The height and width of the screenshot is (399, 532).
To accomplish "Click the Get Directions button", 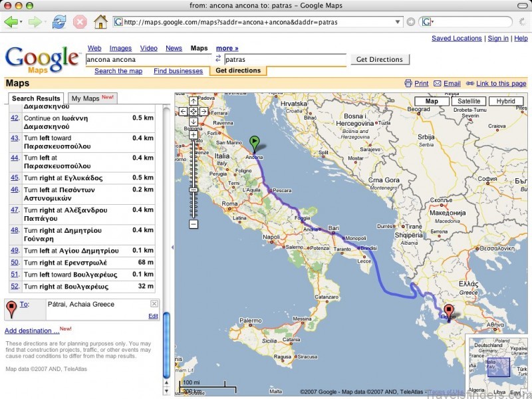I will pos(380,59).
